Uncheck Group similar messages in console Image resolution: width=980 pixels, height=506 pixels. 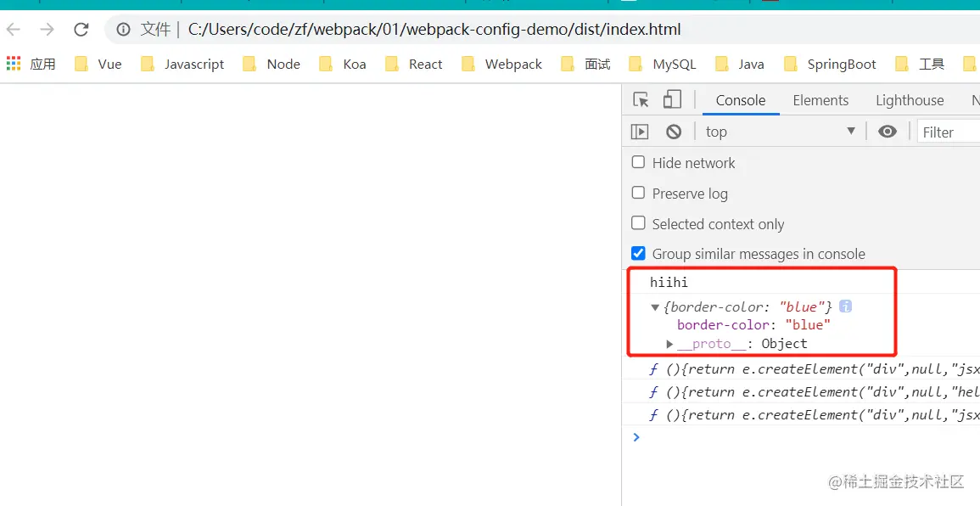(638, 253)
